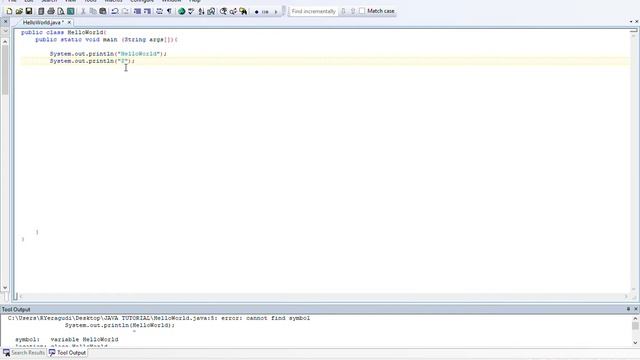Open the Find dialog magnifier icon
Image resolution: width=640 pixels, height=360 pixels.
point(223,11)
